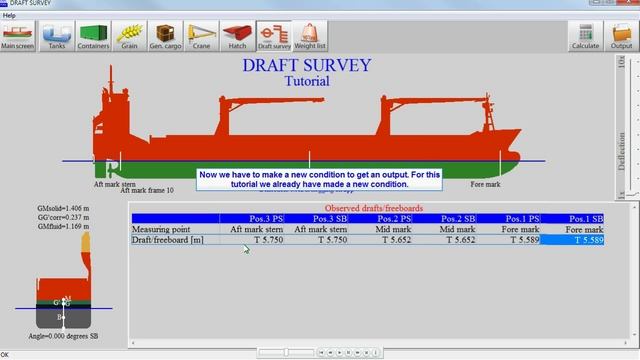Click the tutorial info button

click(x=375, y=352)
